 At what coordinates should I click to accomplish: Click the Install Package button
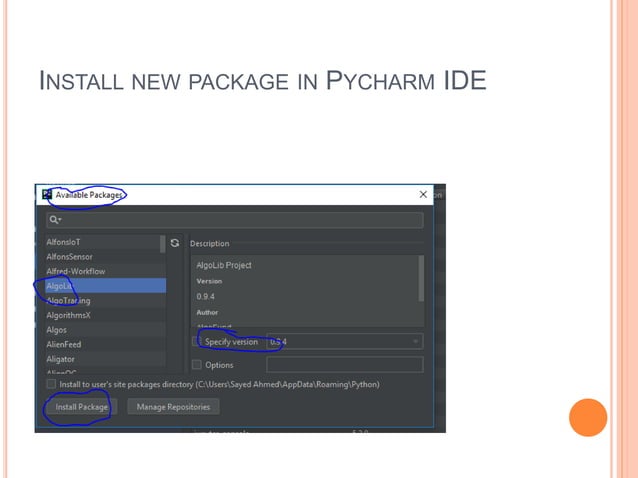(81, 407)
